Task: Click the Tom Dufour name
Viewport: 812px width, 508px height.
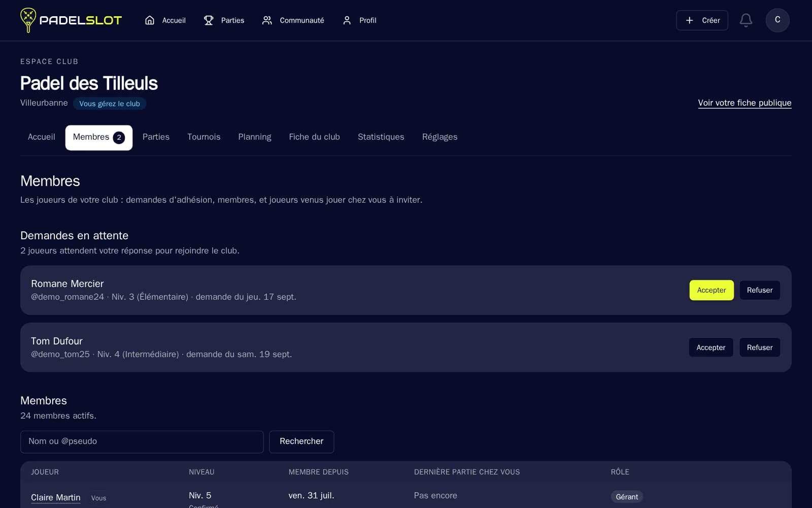Action: click(x=57, y=341)
